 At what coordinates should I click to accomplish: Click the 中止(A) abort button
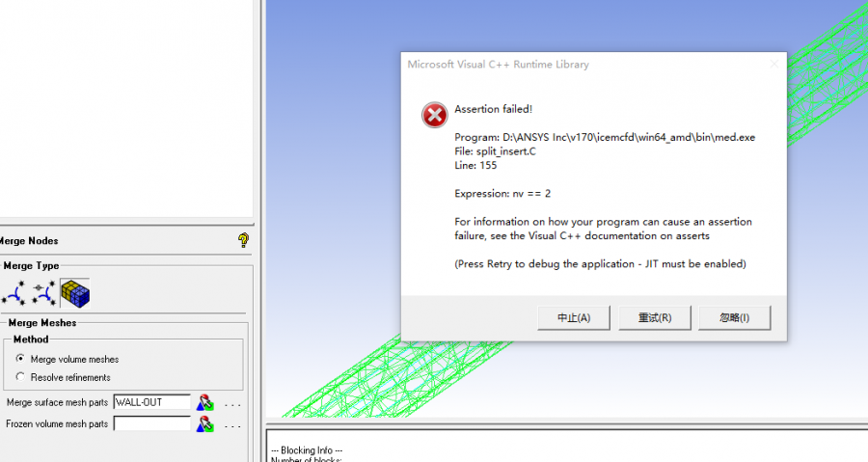click(574, 317)
